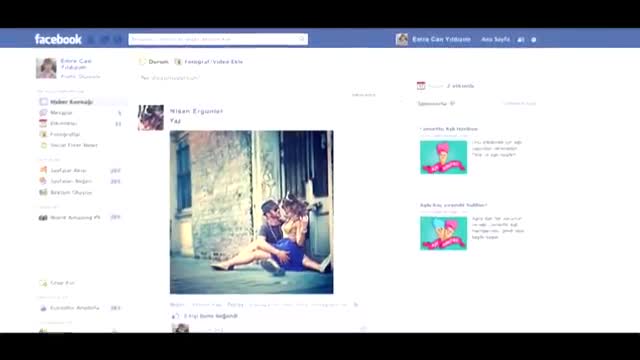Open Ana Sayfa in the top bar
Viewport: 640px width, 360px height.
[x=496, y=40]
